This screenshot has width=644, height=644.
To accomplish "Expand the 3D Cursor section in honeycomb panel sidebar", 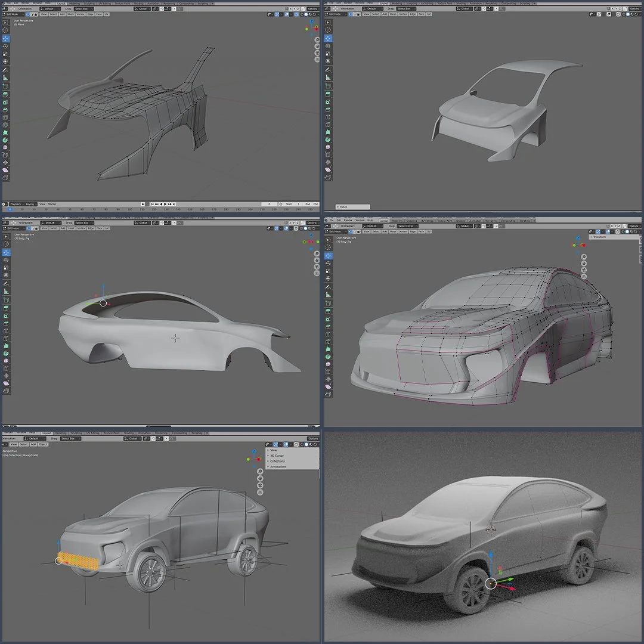I will 293,456.
